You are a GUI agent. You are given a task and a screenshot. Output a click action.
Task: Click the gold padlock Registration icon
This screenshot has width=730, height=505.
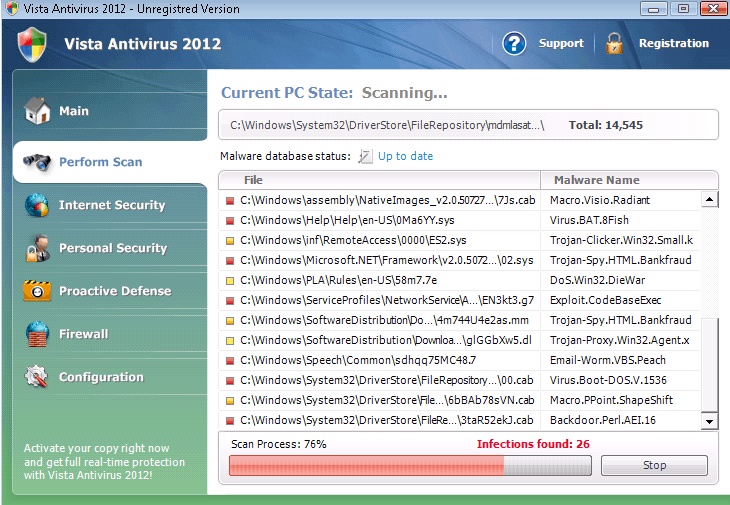tap(614, 44)
